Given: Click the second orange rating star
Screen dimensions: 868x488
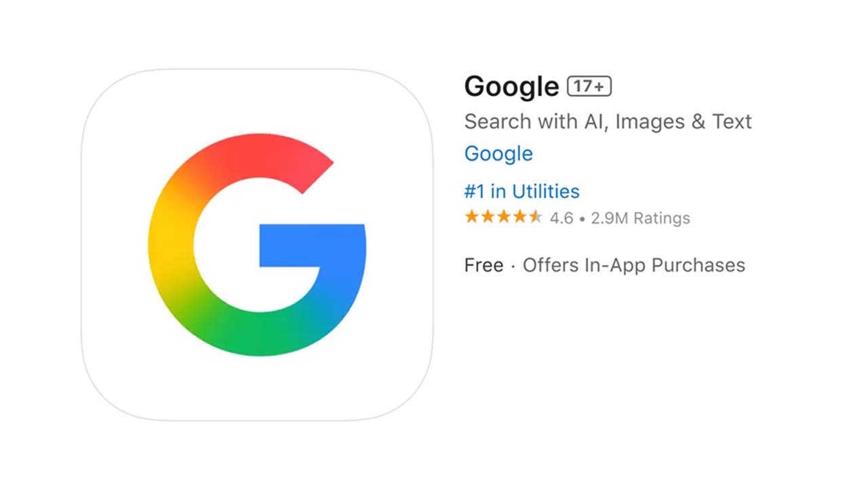Looking at the screenshot, I should (x=488, y=218).
